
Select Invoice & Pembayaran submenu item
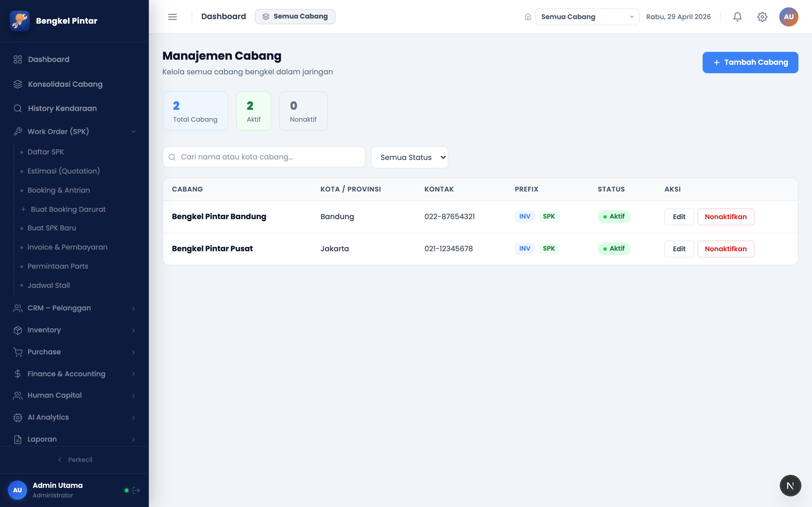(x=67, y=247)
